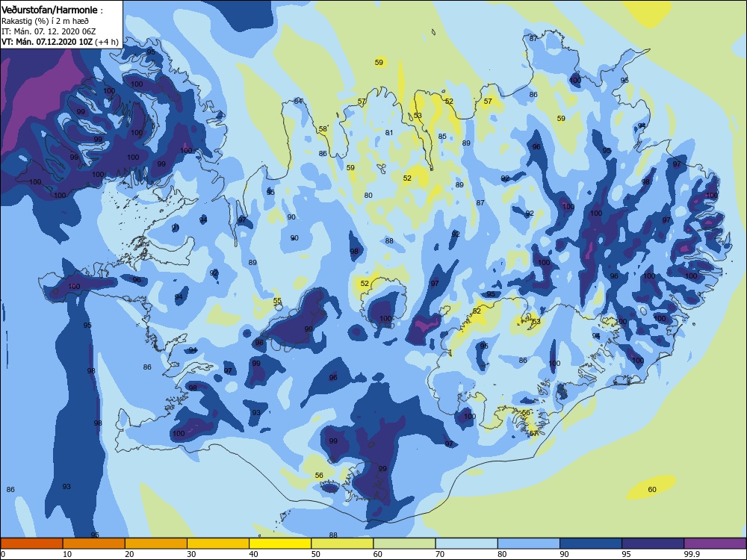Choose the medium blue 80–90 legend swatch
This screenshot has height=560, width=747.
529,544
